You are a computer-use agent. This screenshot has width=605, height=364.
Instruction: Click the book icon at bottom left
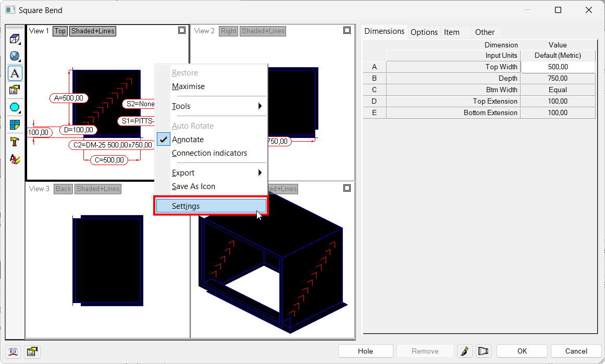[13, 352]
